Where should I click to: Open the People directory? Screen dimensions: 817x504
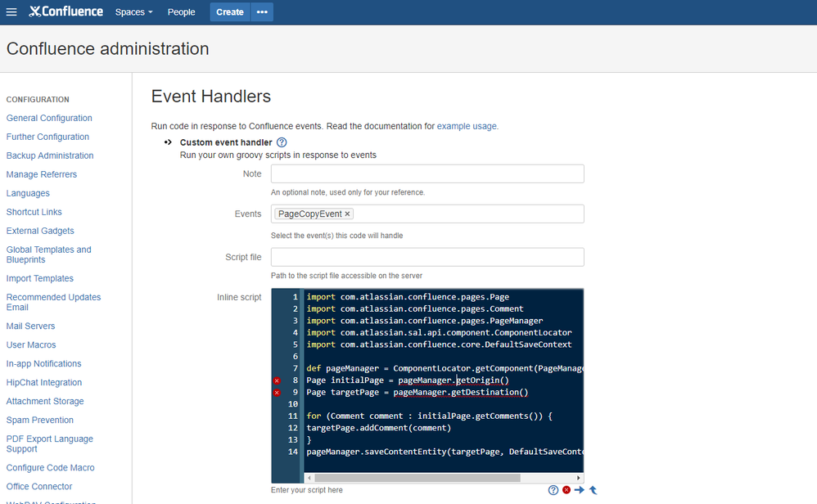point(181,12)
